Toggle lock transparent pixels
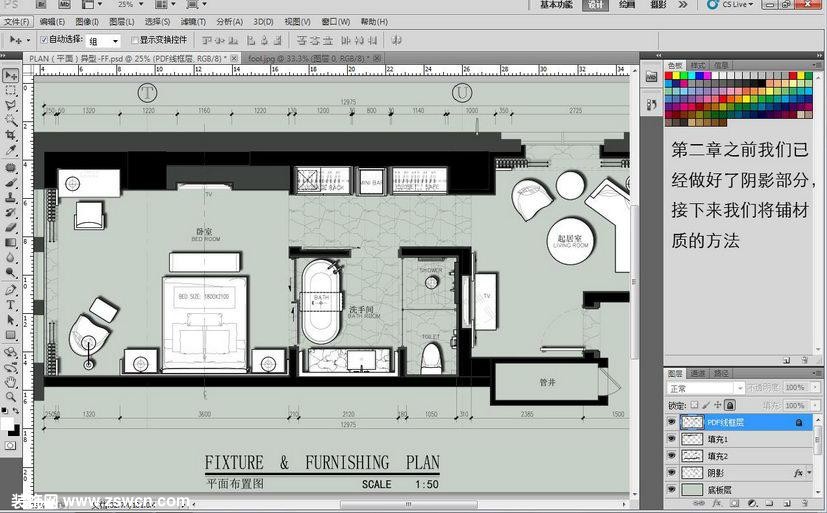The height and width of the screenshot is (513, 827). (694, 405)
